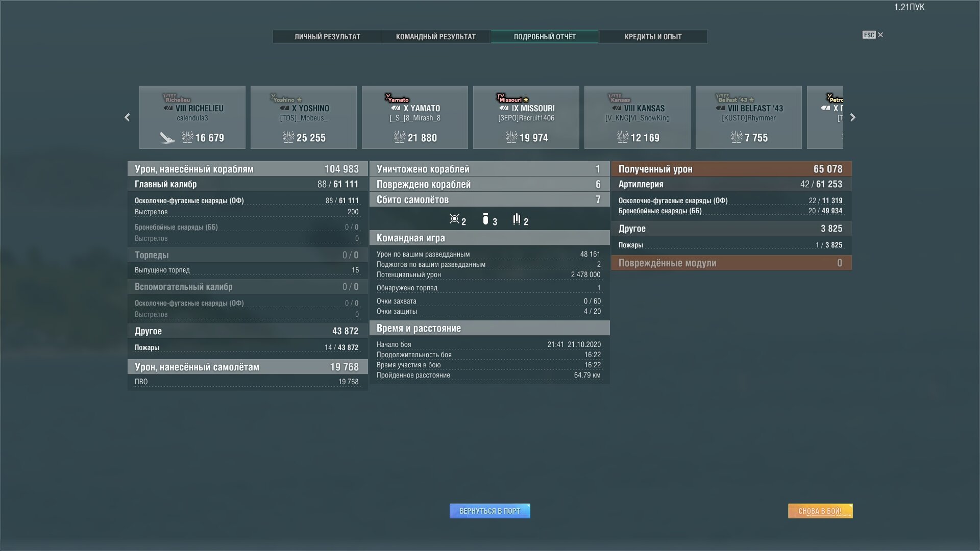The image size is (980, 551).
Task: Show next ships with right arrow
Action: pyautogui.click(x=852, y=117)
